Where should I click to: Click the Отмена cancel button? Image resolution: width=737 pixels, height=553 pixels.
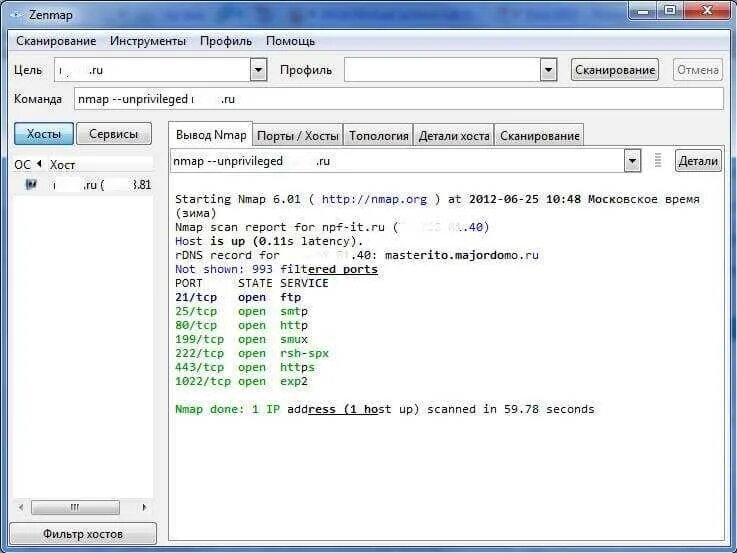(698, 70)
